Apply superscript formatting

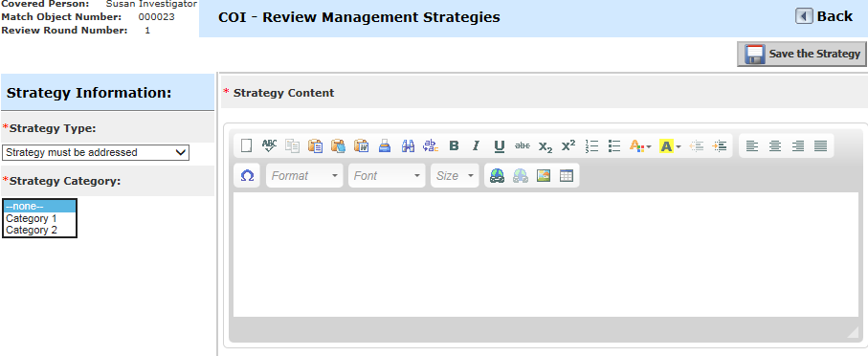[568, 145]
